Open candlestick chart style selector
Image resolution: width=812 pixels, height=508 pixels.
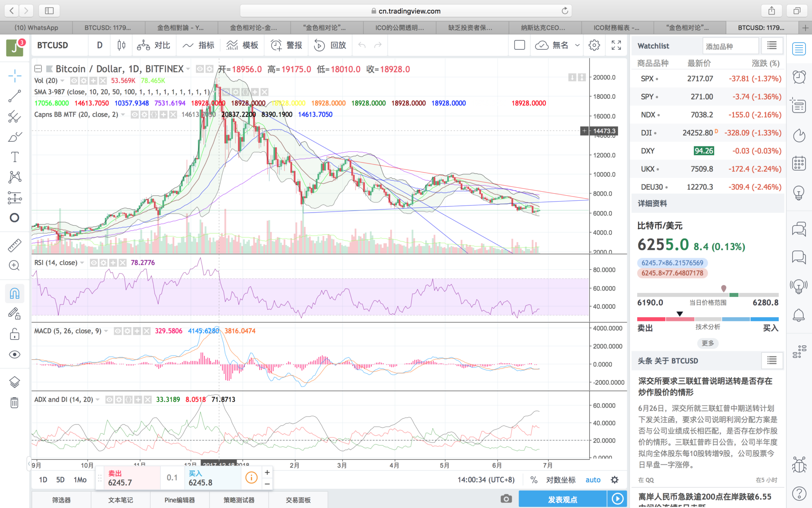122,45
